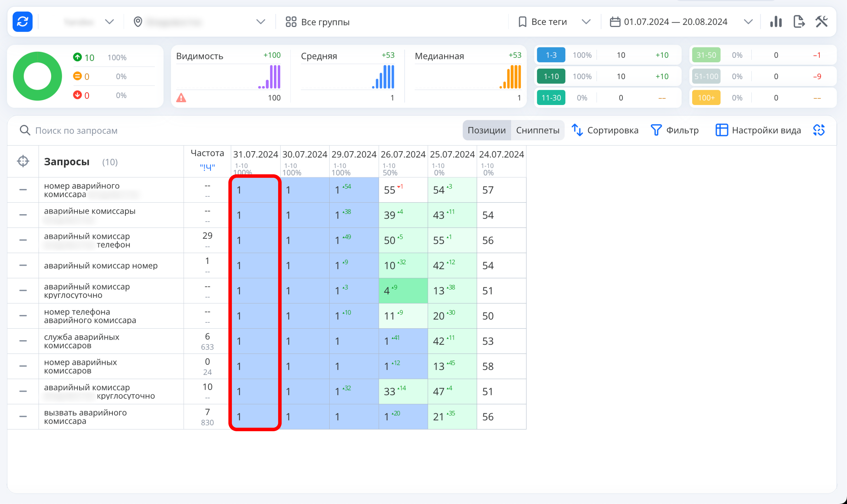Click the blue 1-3 position range badge
Image resolution: width=847 pixels, height=504 pixels.
click(x=551, y=55)
